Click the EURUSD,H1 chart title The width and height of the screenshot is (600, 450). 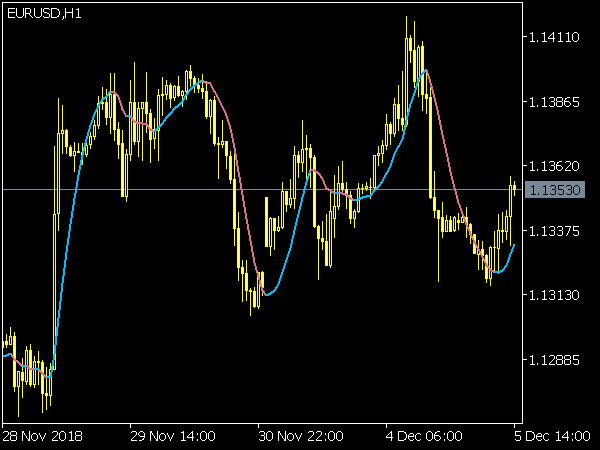pyautogui.click(x=44, y=14)
